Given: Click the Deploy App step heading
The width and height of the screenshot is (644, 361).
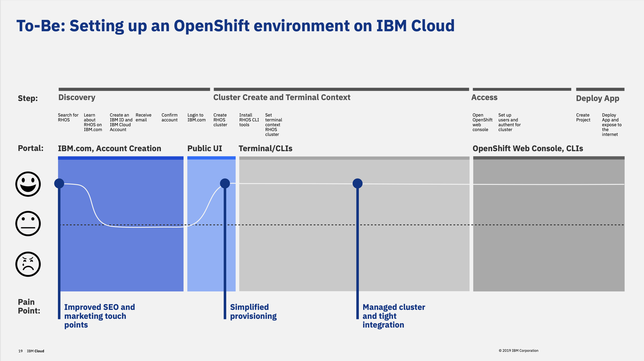Looking at the screenshot, I should coord(597,98).
